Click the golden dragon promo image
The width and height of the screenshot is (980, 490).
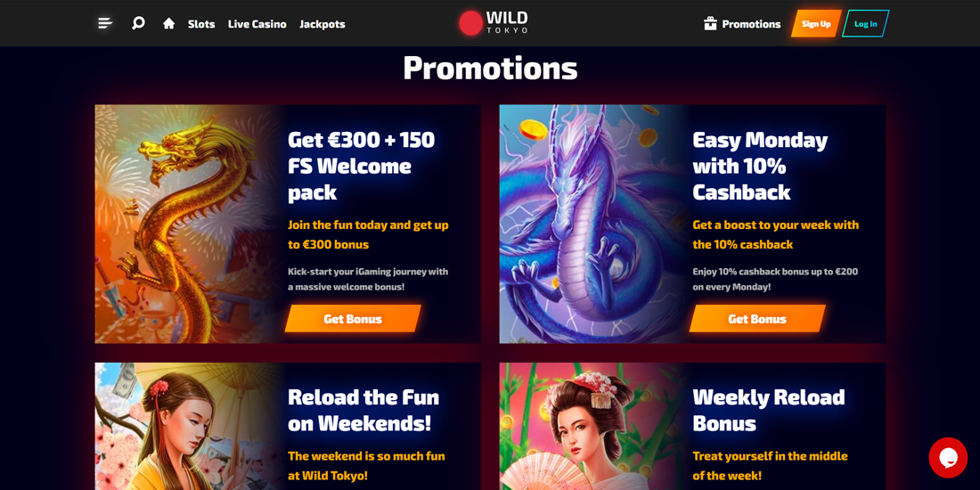(187, 224)
